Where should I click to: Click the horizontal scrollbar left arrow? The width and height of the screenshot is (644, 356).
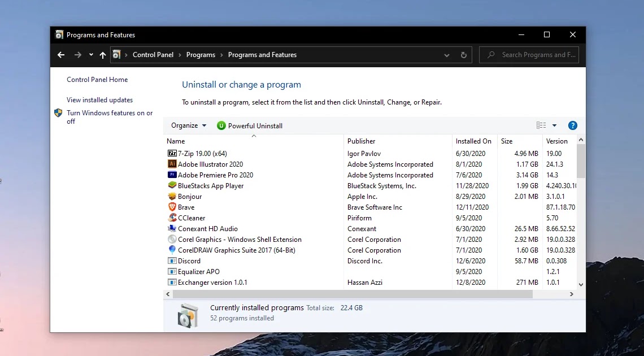[x=168, y=294]
